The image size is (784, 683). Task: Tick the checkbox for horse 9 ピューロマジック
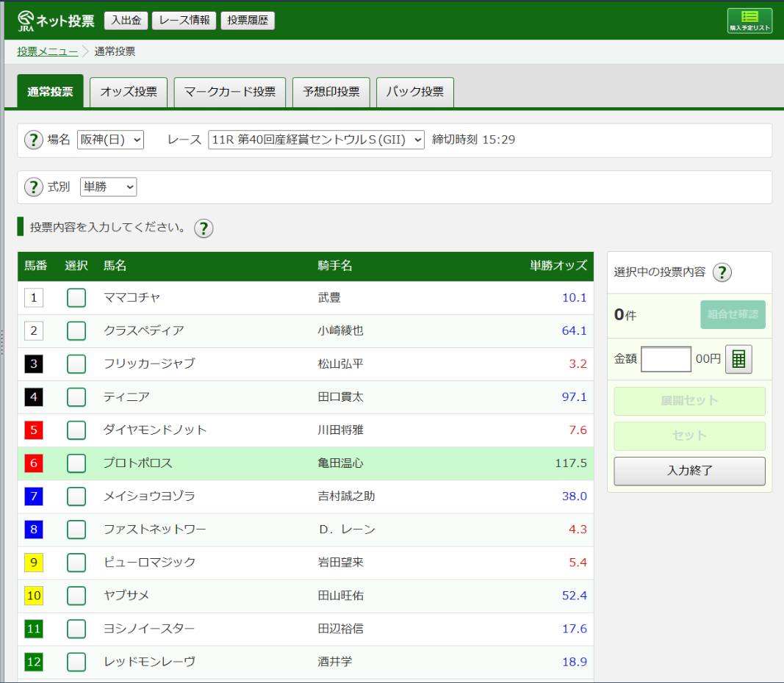tap(76, 563)
